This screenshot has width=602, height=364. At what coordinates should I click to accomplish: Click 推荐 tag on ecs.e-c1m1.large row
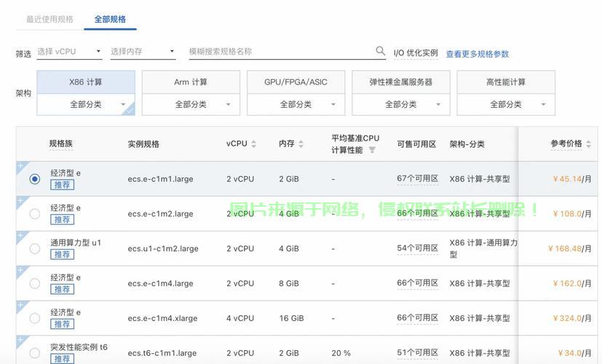(62, 185)
